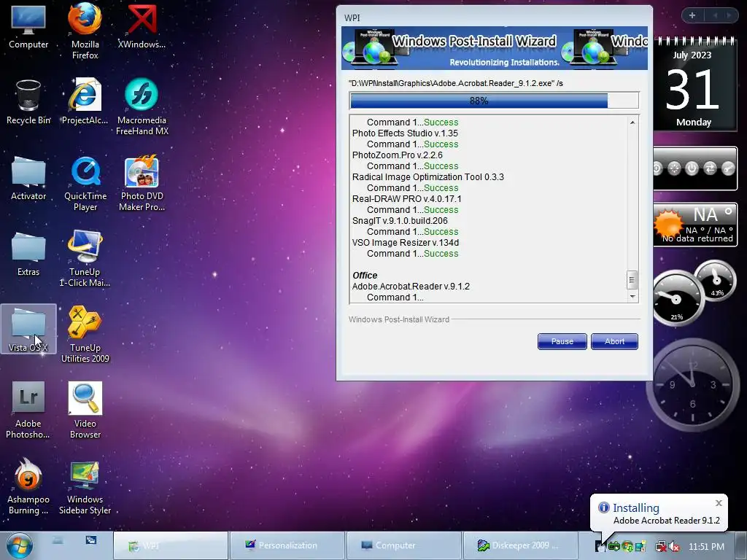Open the Extras folder
The height and width of the screenshot is (560, 747).
(28, 254)
